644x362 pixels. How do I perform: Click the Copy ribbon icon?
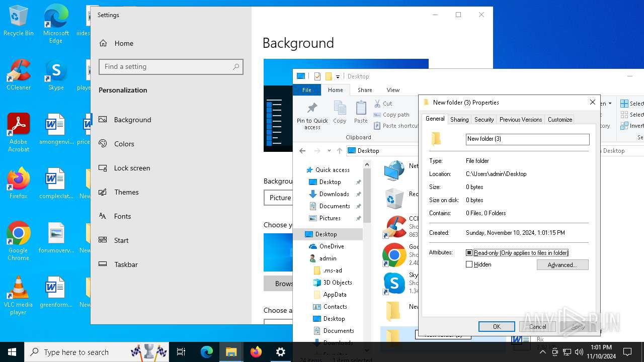click(340, 113)
